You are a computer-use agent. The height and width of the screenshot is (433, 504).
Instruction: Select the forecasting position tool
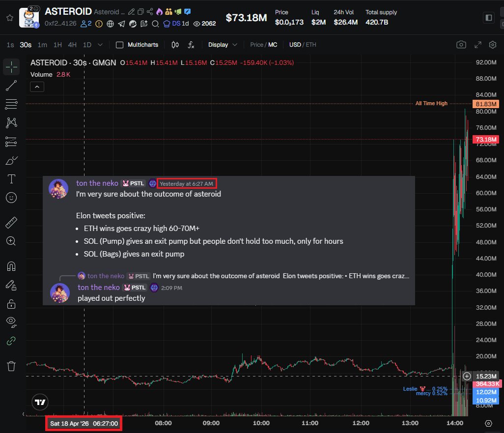[x=12, y=142]
